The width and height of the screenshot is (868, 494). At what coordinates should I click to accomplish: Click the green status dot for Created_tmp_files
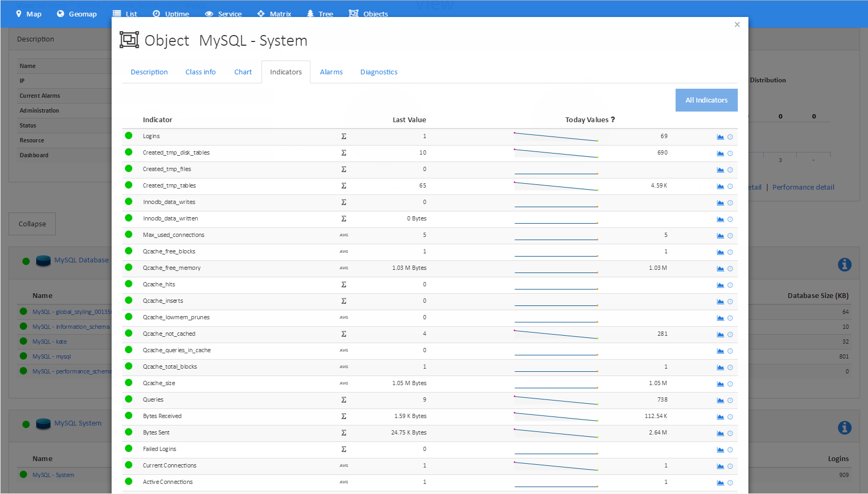coord(129,168)
